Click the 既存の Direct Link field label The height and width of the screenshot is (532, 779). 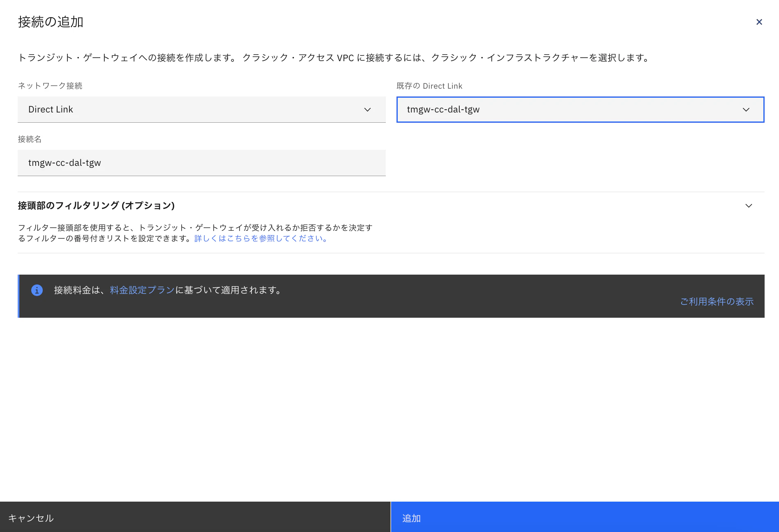pos(429,86)
